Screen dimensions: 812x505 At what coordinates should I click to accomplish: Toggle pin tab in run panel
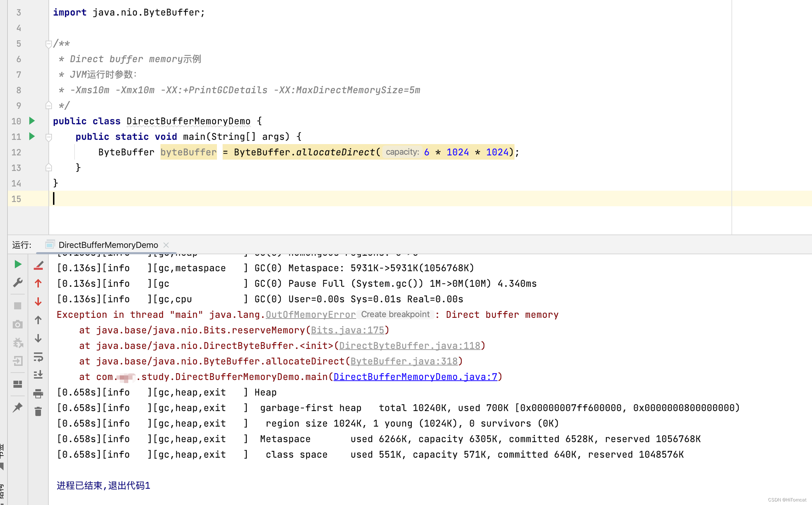[18, 408]
